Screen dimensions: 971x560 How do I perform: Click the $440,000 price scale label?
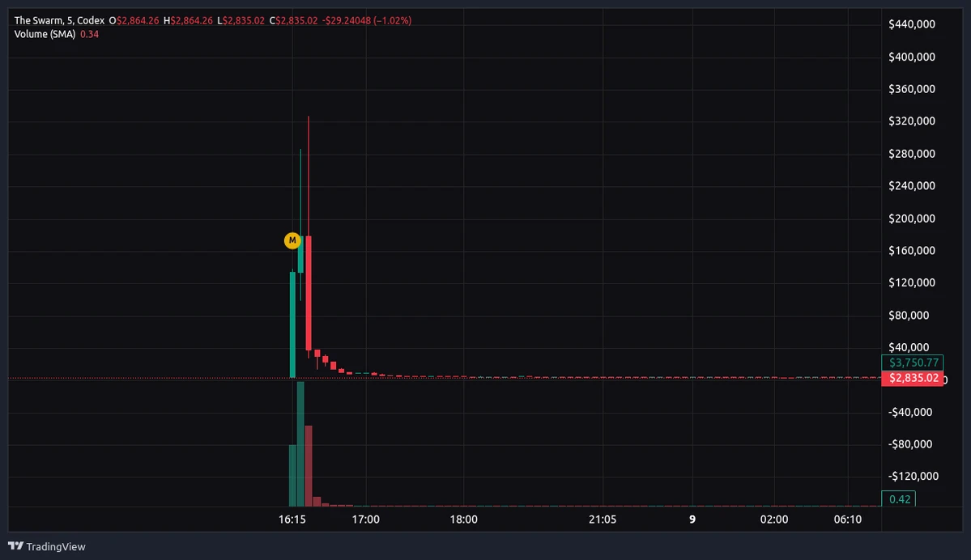(912, 24)
